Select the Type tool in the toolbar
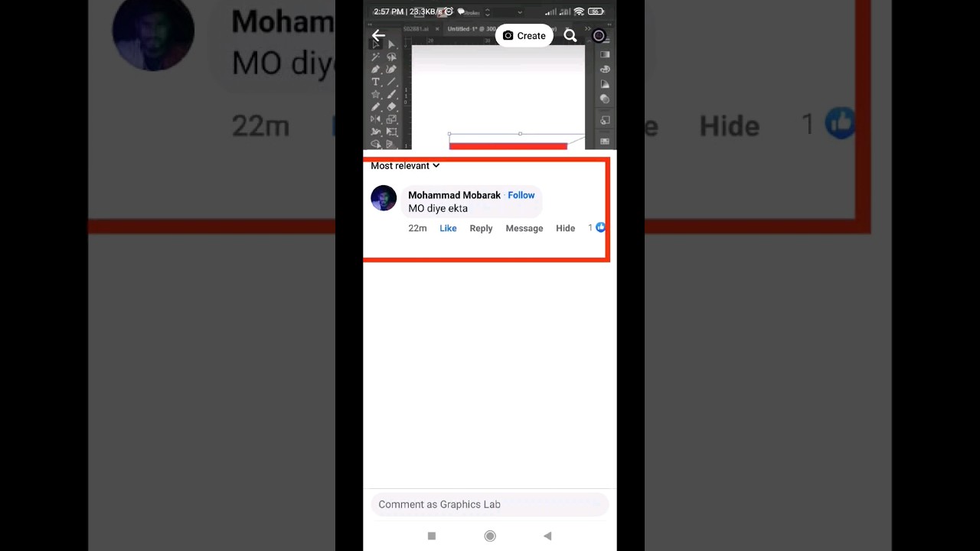Screen dimensions: 980x551 point(376,82)
